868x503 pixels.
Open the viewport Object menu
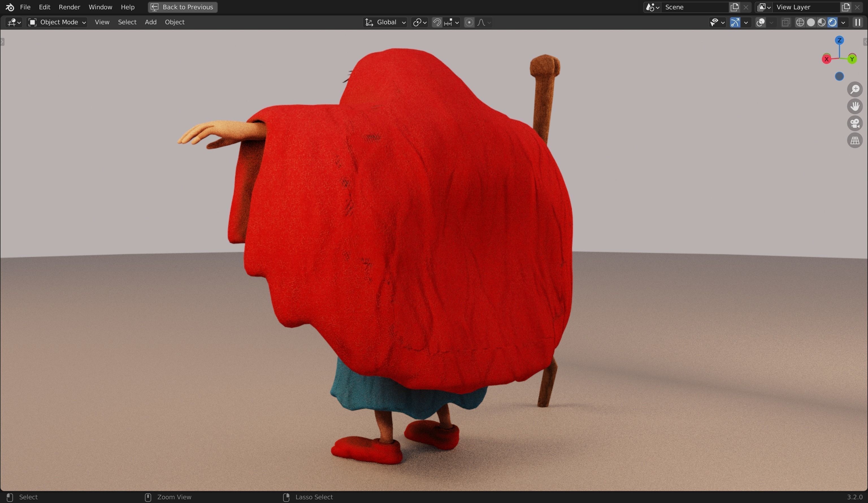click(175, 22)
